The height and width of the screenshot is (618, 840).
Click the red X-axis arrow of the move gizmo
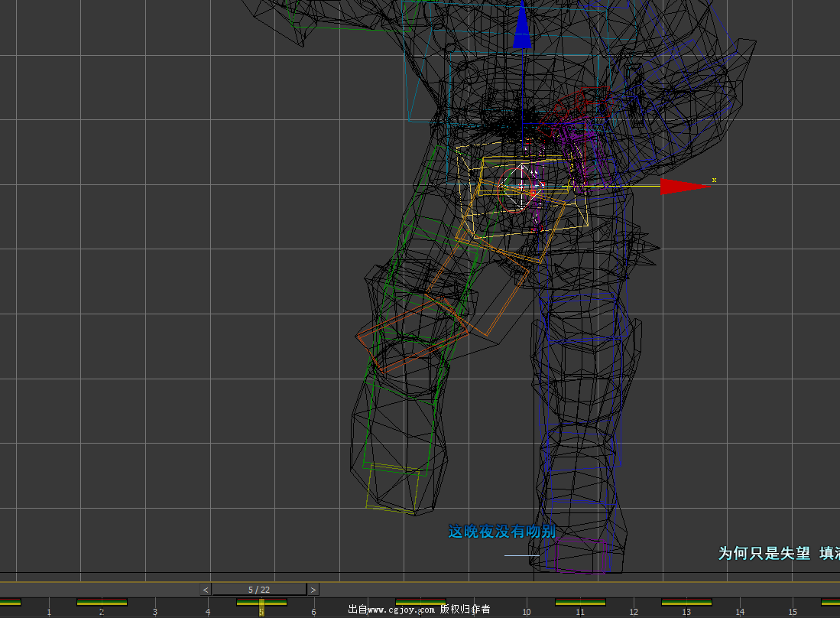[x=686, y=186]
